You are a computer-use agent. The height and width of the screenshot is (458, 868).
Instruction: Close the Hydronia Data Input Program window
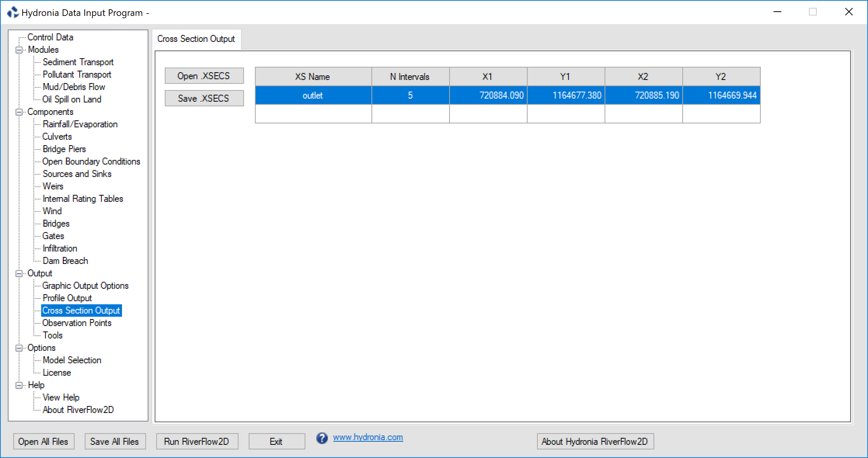tap(849, 12)
